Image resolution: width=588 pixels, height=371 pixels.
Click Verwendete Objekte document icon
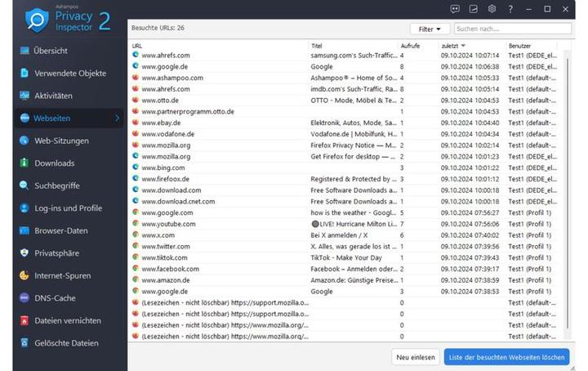(24, 74)
